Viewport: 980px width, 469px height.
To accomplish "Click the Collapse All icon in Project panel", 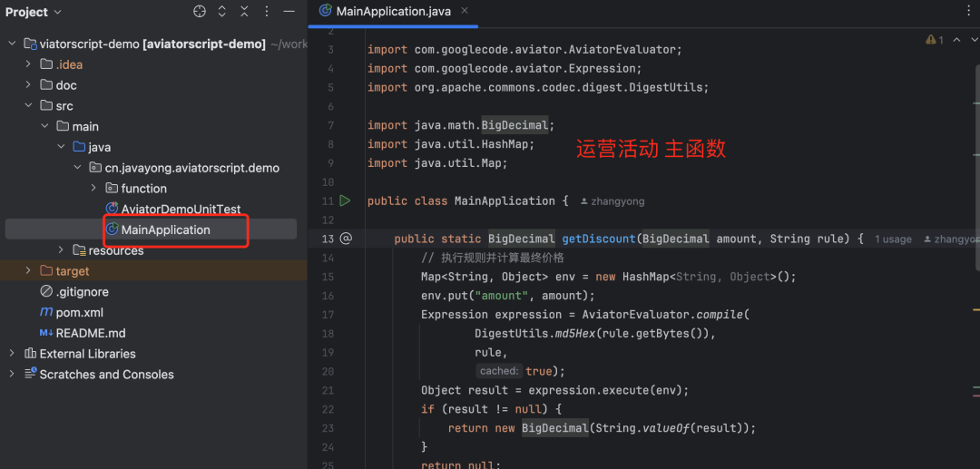I will (244, 11).
